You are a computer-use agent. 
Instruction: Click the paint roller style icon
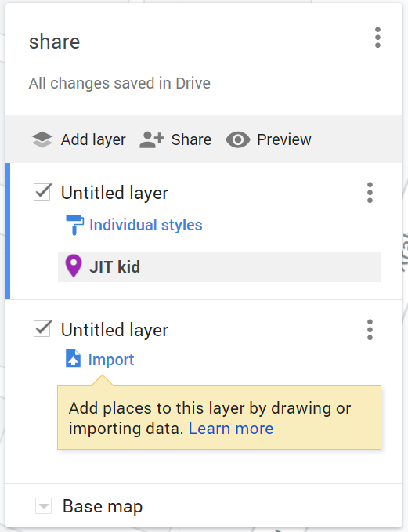pyautogui.click(x=74, y=225)
